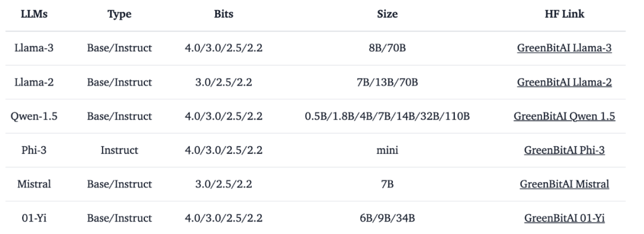Open the GreenBitAI Mistral link
The height and width of the screenshot is (234, 644).
coord(564,184)
